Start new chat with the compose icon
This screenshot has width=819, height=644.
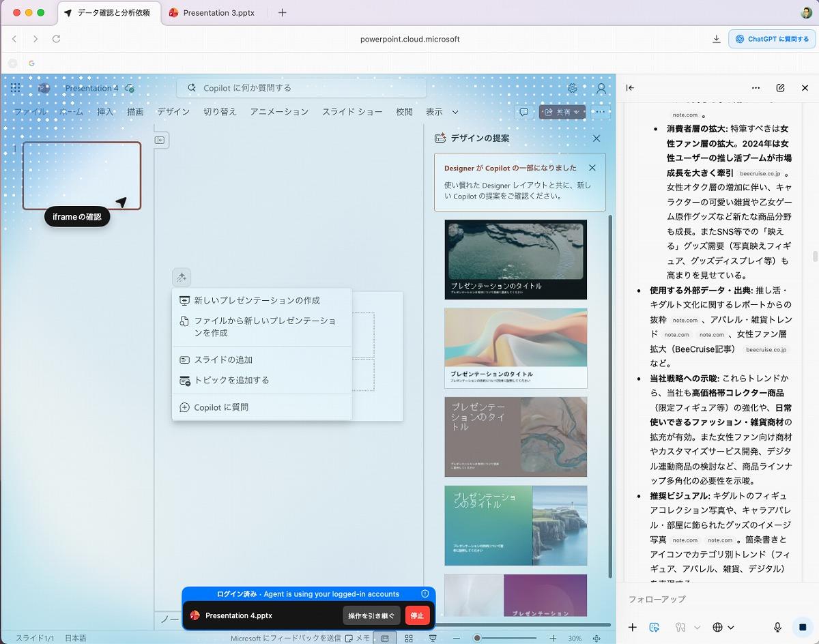(780, 88)
